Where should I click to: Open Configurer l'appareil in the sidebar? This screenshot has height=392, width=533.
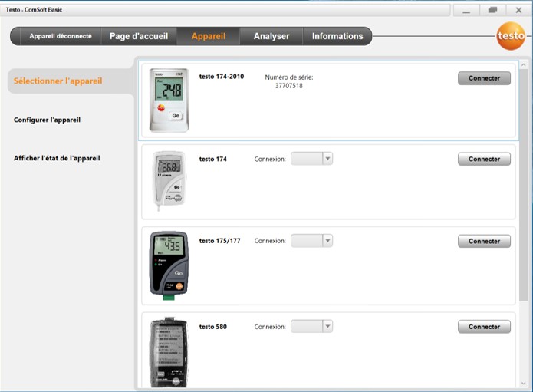pos(47,120)
